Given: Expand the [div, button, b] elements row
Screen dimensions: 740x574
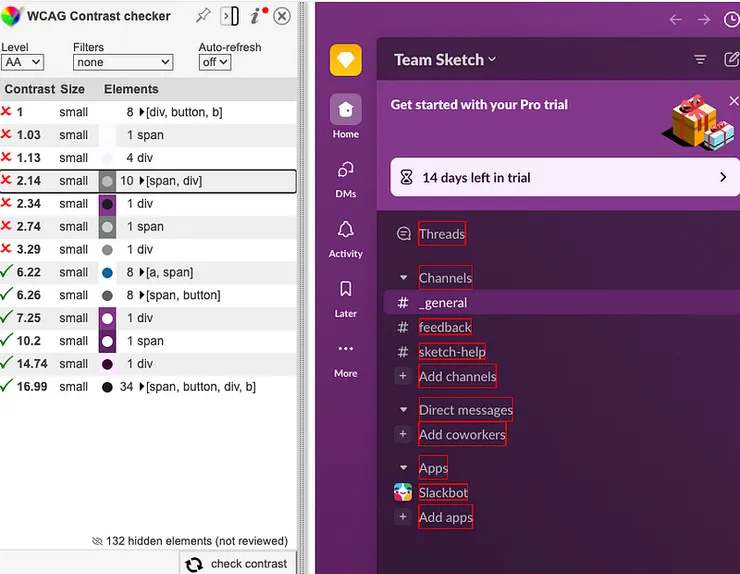Looking at the screenshot, I should (x=142, y=112).
